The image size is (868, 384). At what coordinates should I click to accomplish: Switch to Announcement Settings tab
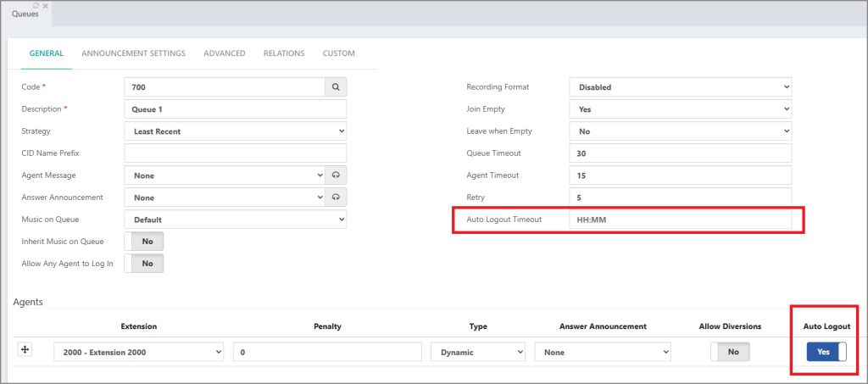(133, 53)
